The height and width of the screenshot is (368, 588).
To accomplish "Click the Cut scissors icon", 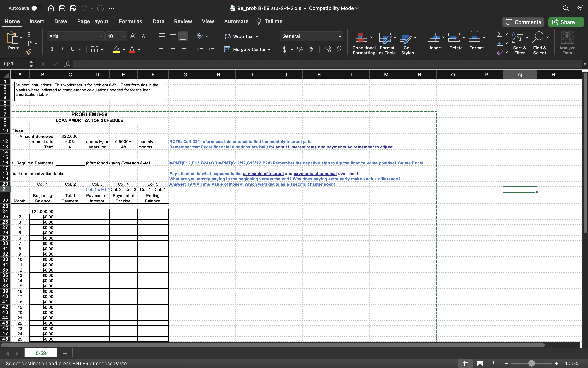I will 29,34.
